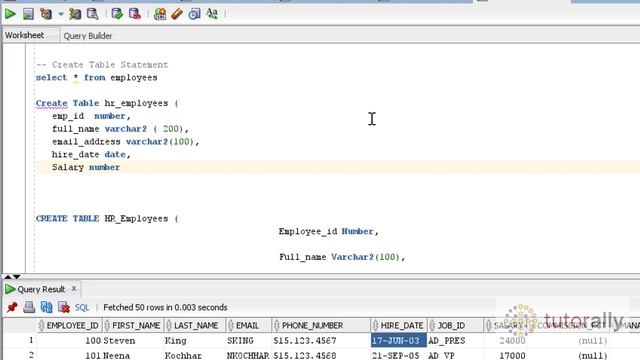Screen dimensions: 640x360
Task: Open an Unshared SQL Worksheet icon
Action: pyautogui.click(x=160, y=14)
